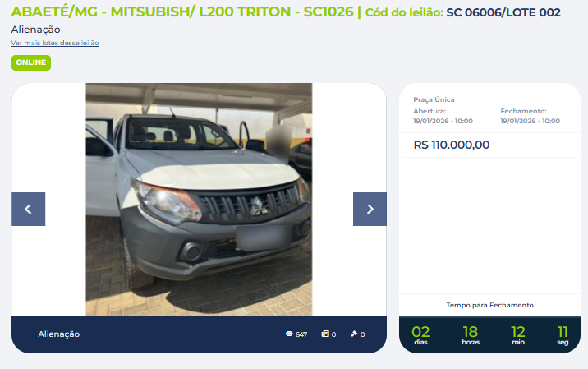Click the Alienação label in photo footer
This screenshot has height=369, width=588.
[59, 334]
